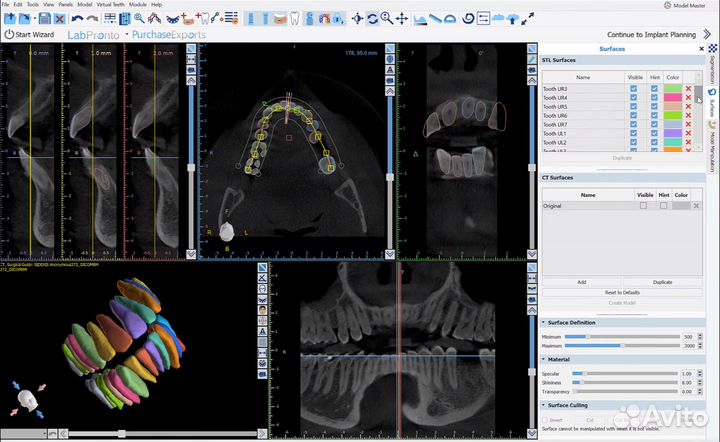
Task: Click the single tooth icon in toolbar
Action: click(x=294, y=18)
